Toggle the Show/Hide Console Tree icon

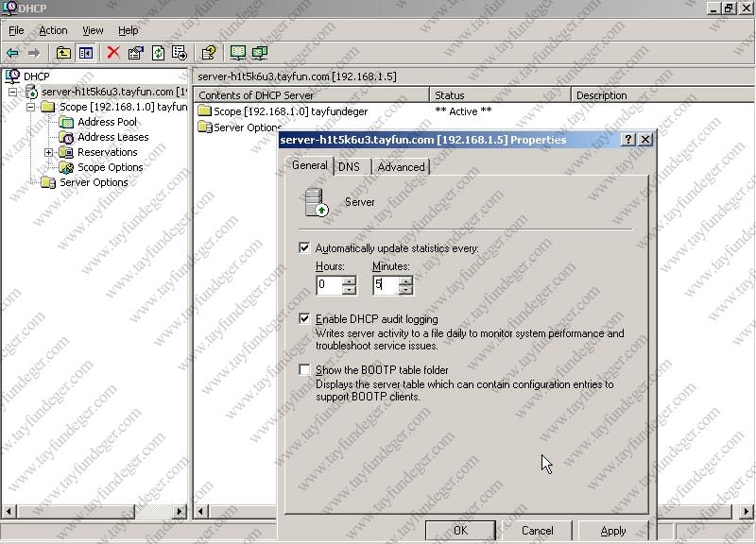point(86,53)
